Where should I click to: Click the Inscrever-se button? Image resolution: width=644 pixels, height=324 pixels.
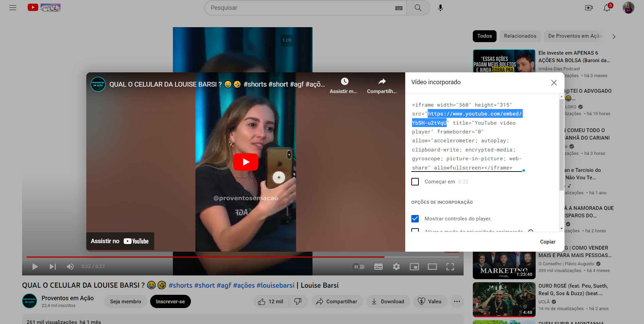click(170, 302)
